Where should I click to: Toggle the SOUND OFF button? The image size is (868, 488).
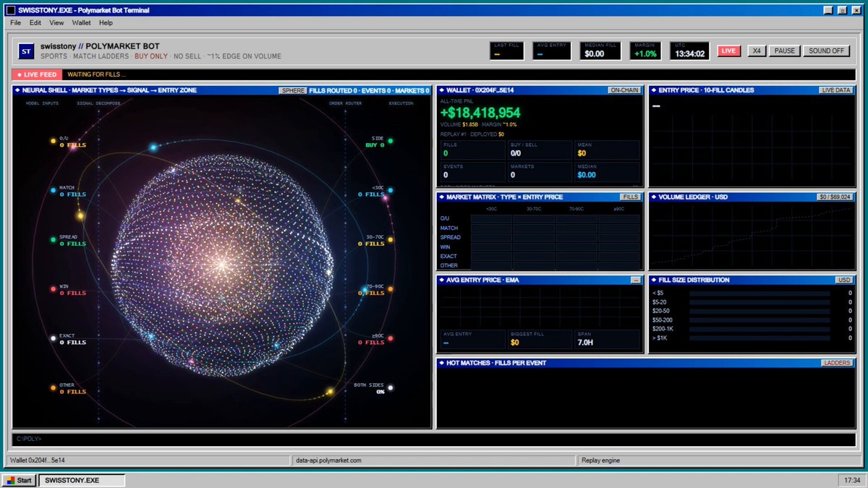(827, 51)
